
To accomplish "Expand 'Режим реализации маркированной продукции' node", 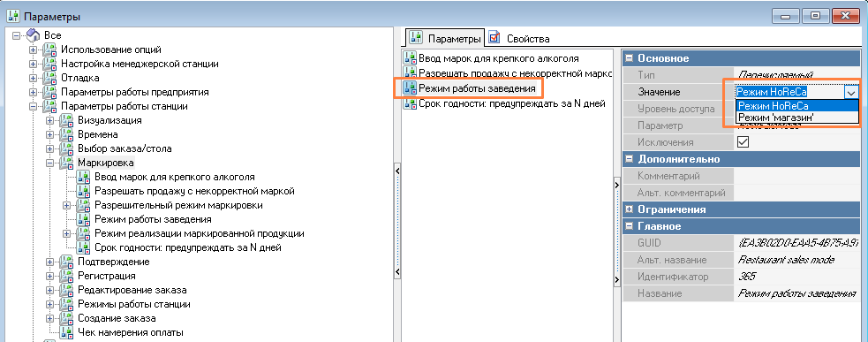I will coord(67,233).
